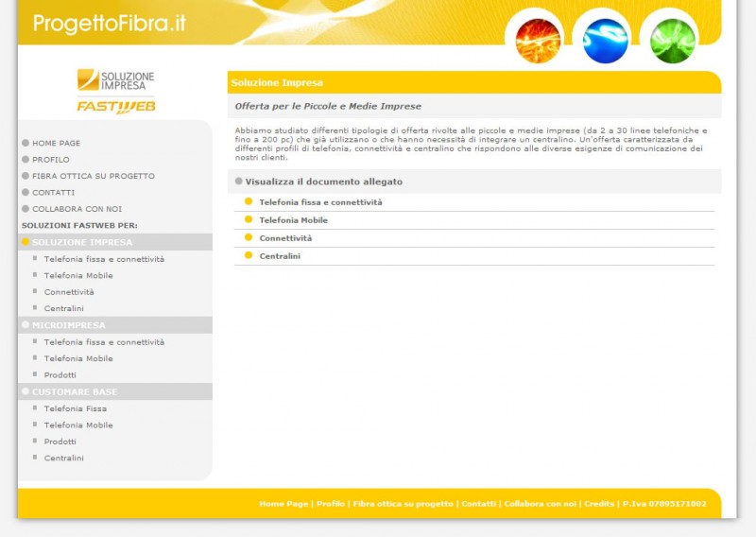Open Telefonia fissa e connettività under Microimpresa
The image size is (756, 537).
coord(104,342)
